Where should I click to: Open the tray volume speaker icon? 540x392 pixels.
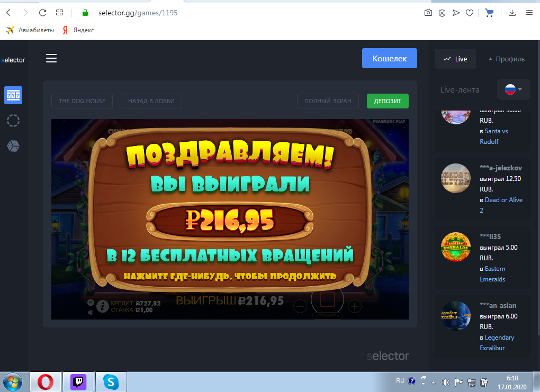[x=446, y=382]
